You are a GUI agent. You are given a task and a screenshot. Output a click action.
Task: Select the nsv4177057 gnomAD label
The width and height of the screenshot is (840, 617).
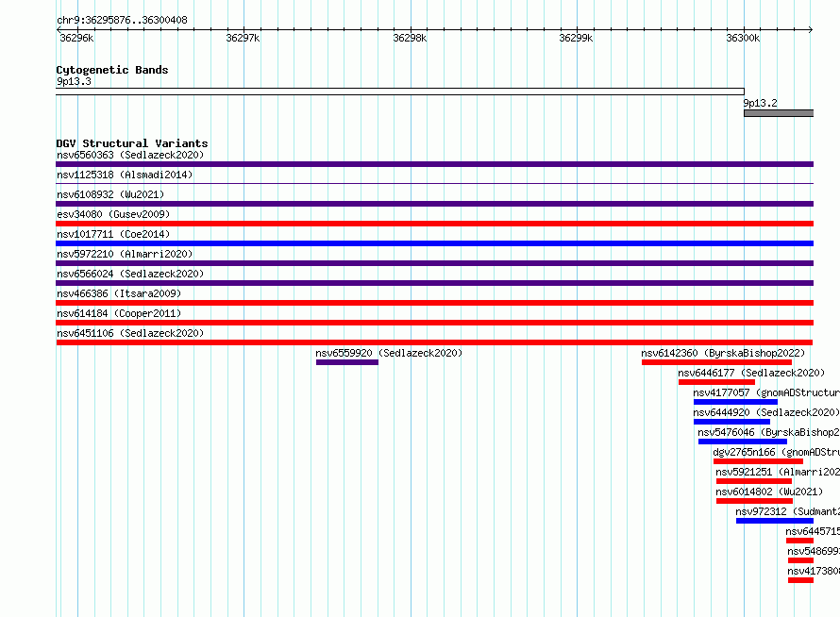(766, 392)
